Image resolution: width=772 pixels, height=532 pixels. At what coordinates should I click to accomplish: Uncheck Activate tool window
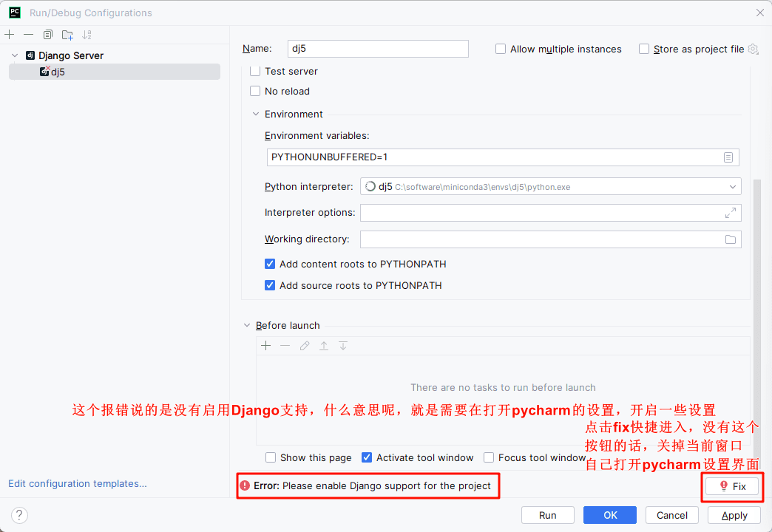(366, 457)
